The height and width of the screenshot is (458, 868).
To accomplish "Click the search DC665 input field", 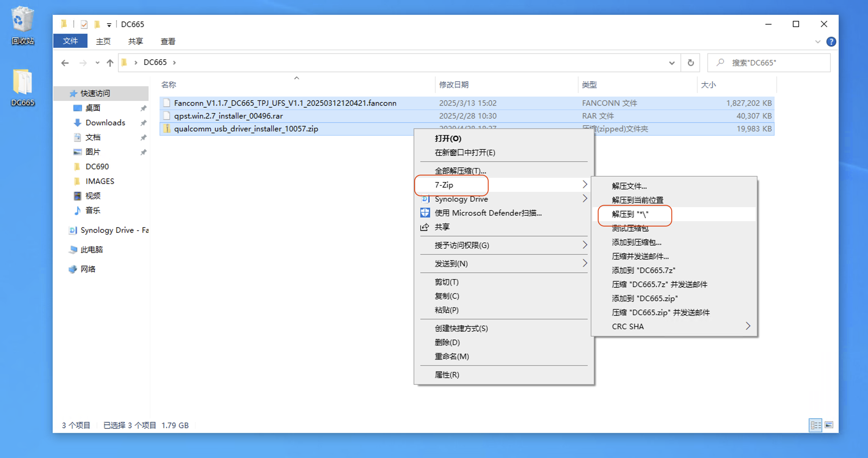I will [x=769, y=63].
